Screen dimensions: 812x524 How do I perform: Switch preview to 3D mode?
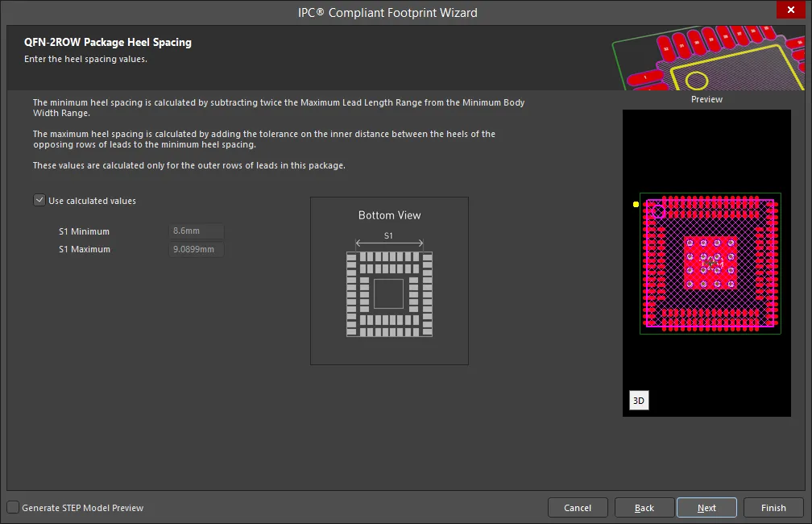[x=639, y=401]
